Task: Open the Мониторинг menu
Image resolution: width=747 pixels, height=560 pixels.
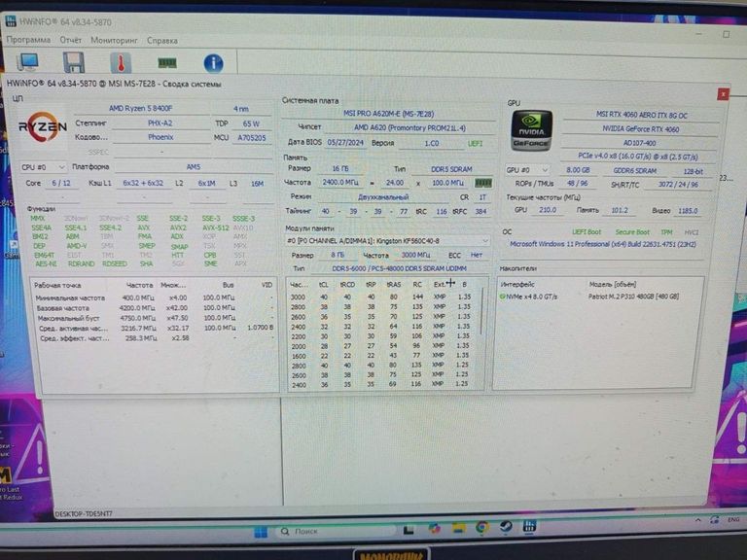Action: 115,41
